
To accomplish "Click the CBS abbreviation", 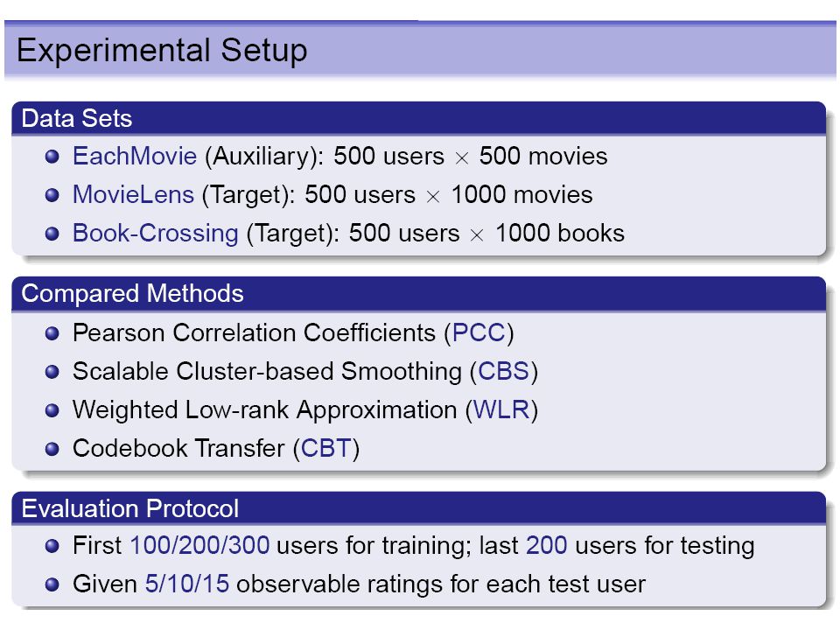I will tap(504, 371).
